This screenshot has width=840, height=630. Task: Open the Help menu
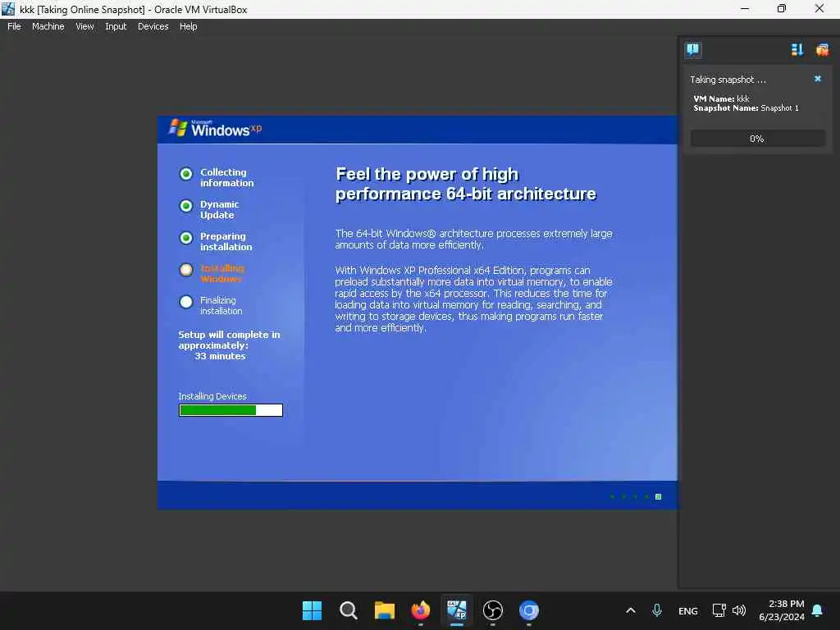pyautogui.click(x=188, y=26)
